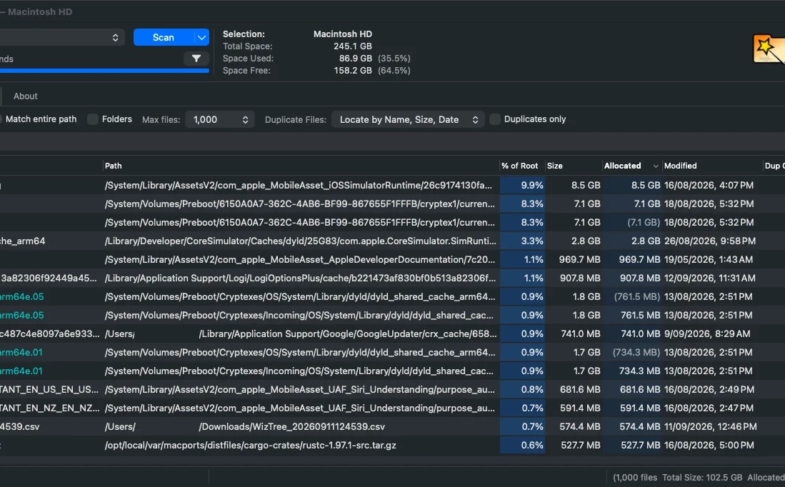
Task: Click the wizard star icon at top right
Action: point(768,49)
